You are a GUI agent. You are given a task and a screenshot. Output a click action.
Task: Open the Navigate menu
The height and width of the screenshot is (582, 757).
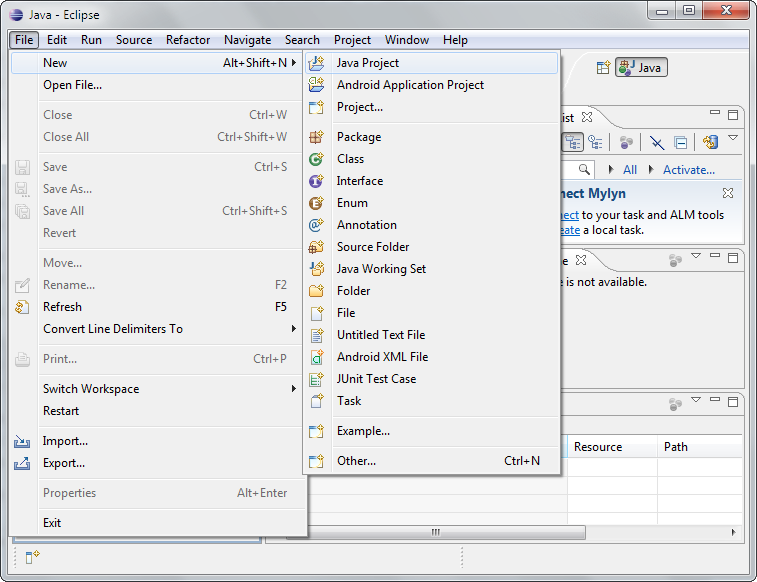point(247,40)
